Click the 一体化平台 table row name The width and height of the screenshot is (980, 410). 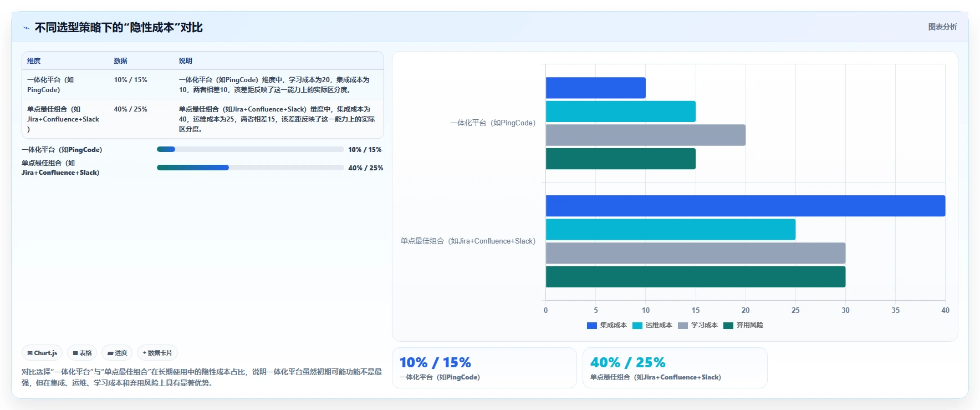[x=50, y=85]
